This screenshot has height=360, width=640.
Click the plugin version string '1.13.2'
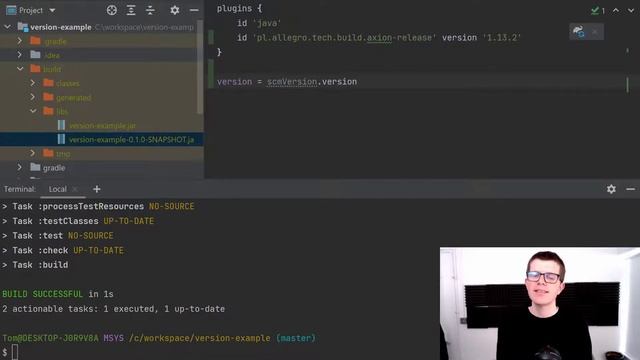(502, 38)
